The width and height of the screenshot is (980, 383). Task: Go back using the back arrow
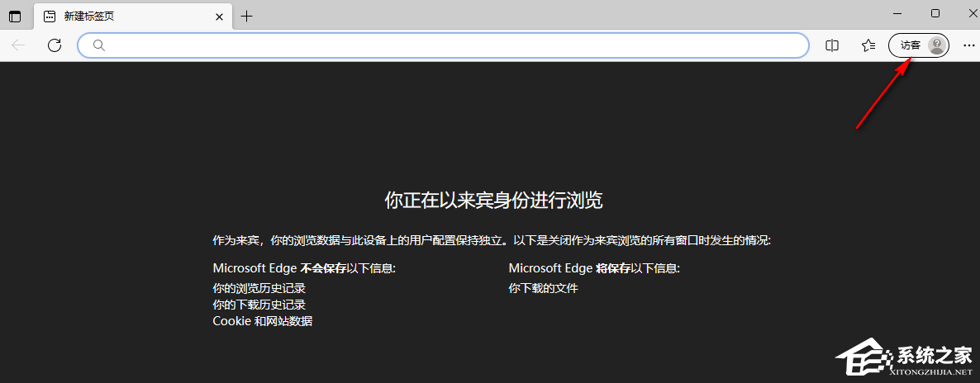19,45
